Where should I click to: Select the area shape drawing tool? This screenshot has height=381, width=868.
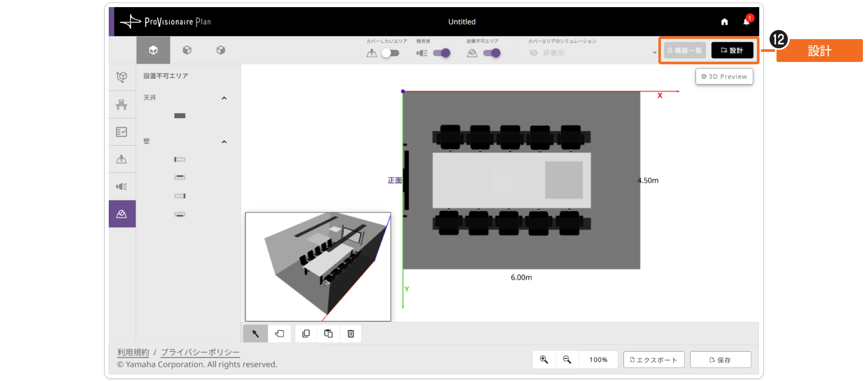point(280,334)
